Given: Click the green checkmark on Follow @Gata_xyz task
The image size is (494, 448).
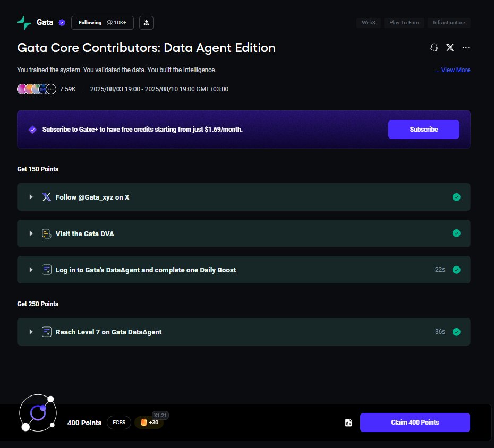Looking at the screenshot, I should coord(456,197).
